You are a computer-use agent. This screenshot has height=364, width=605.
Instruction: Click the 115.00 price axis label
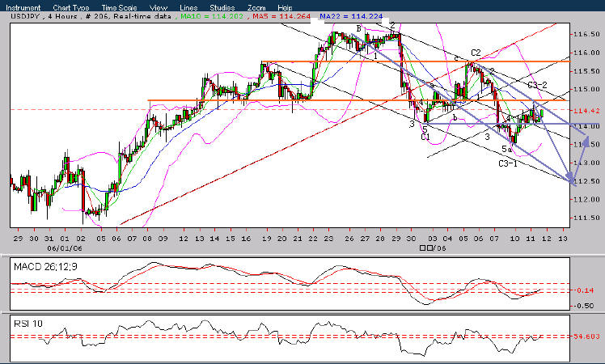point(587,89)
